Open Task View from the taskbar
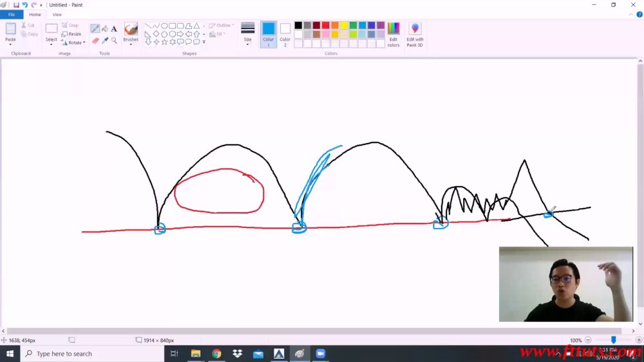The width and height of the screenshot is (644, 362). click(174, 354)
